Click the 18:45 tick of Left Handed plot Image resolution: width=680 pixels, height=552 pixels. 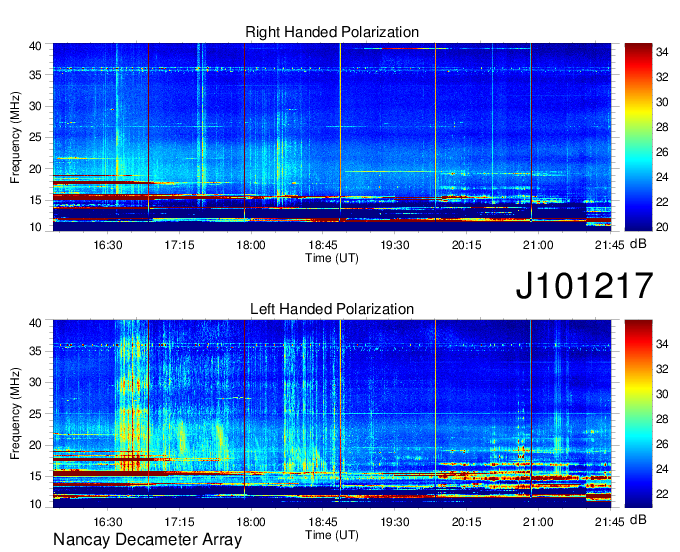click(323, 522)
